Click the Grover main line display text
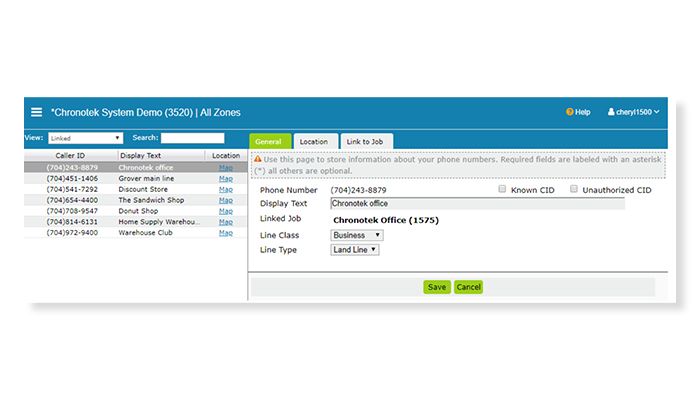Viewport: 700px width, 400px height. point(146,179)
